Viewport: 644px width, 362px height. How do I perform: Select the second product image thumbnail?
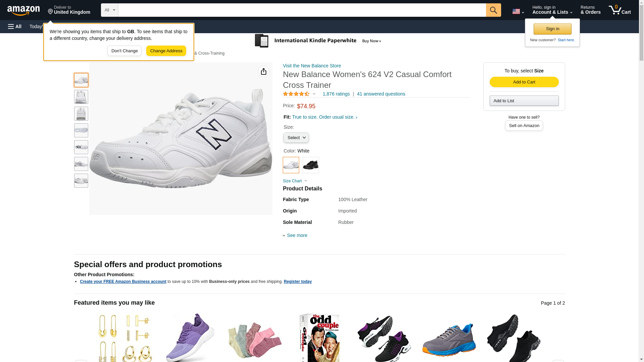pos(81,97)
